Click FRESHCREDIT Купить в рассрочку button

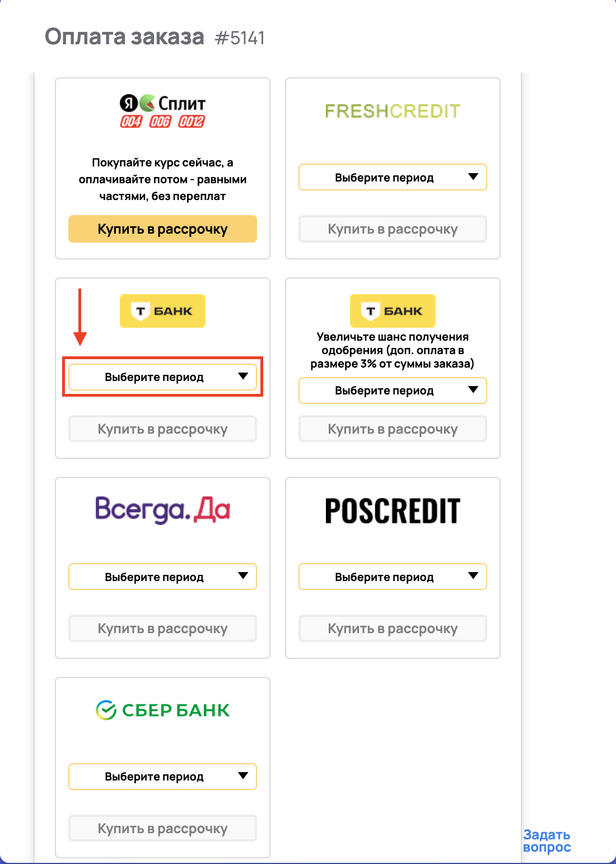tap(393, 229)
